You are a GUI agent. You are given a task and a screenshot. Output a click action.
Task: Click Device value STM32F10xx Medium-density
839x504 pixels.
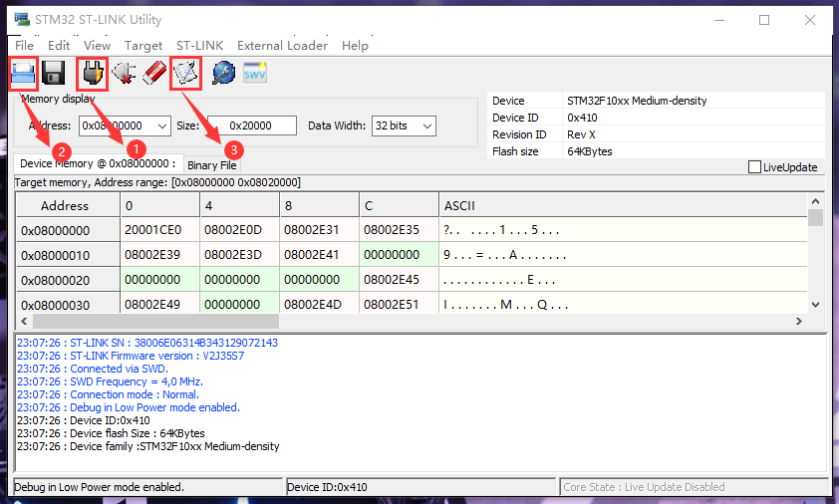pos(637,101)
